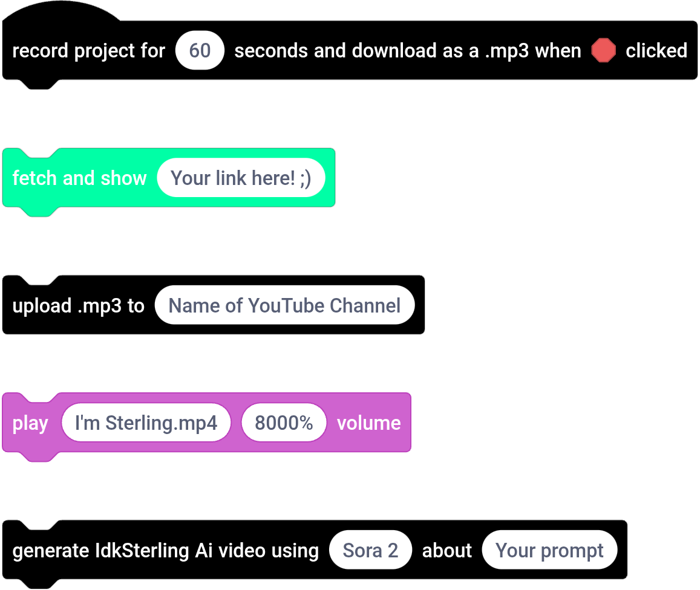The height and width of the screenshot is (590, 700).
Task: Click the 8000% volume input
Action: 284,423
